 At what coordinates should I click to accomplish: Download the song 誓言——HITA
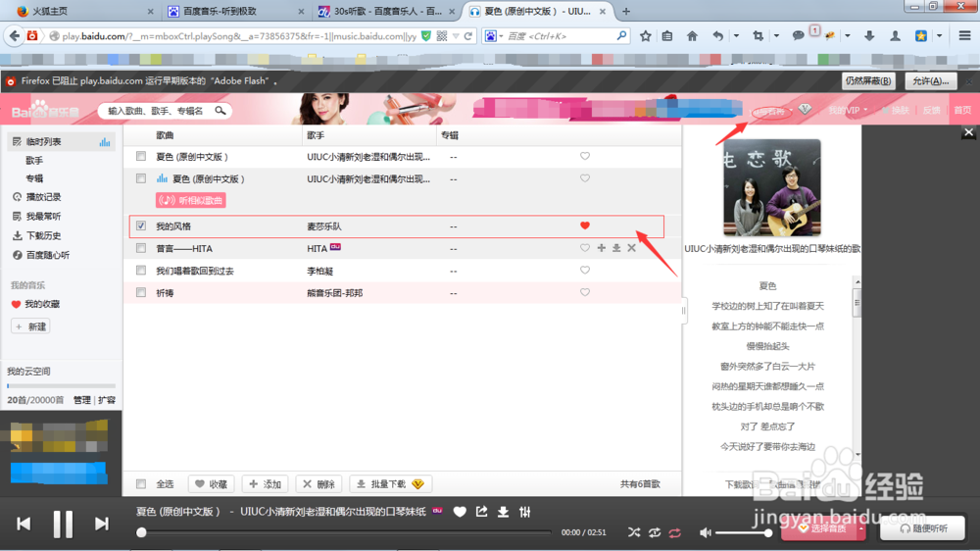[x=616, y=248]
